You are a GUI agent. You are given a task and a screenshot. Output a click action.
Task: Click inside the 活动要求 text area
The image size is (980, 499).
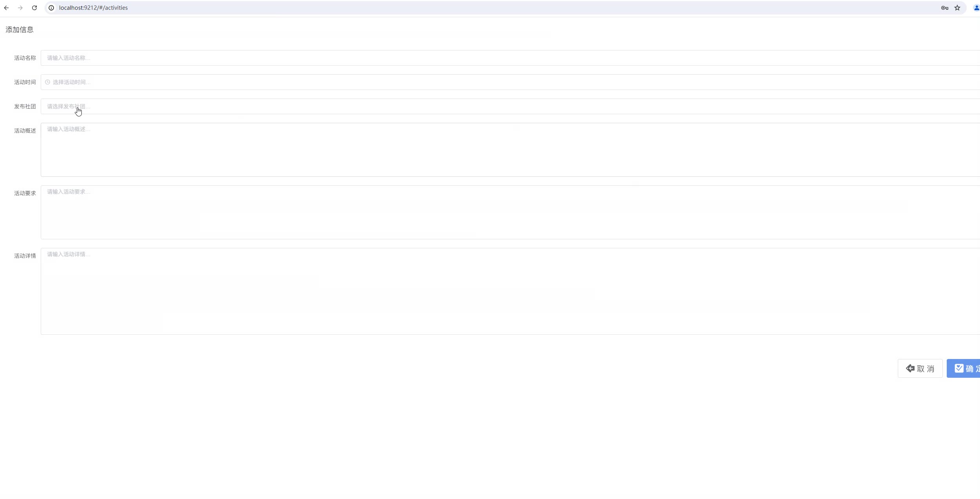[x=510, y=212]
